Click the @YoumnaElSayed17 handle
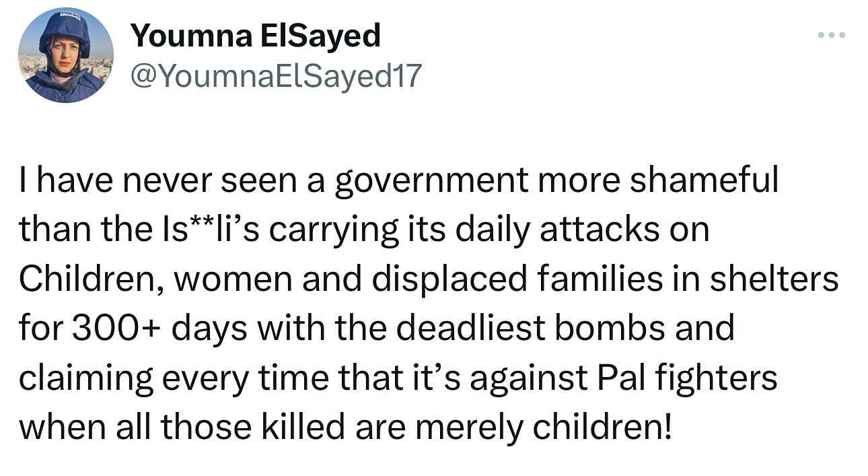This screenshot has height=476, width=868. click(x=276, y=76)
